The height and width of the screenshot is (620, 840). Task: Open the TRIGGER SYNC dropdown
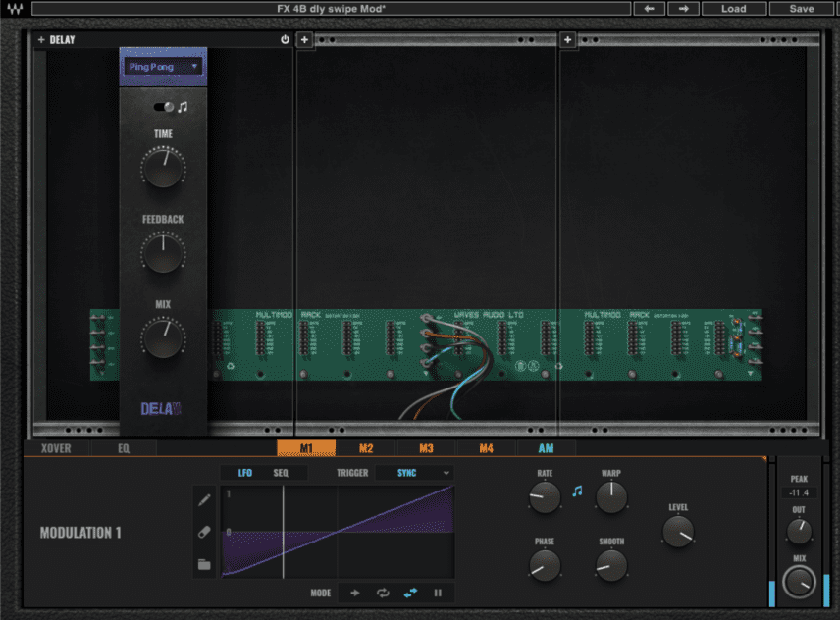click(415, 473)
